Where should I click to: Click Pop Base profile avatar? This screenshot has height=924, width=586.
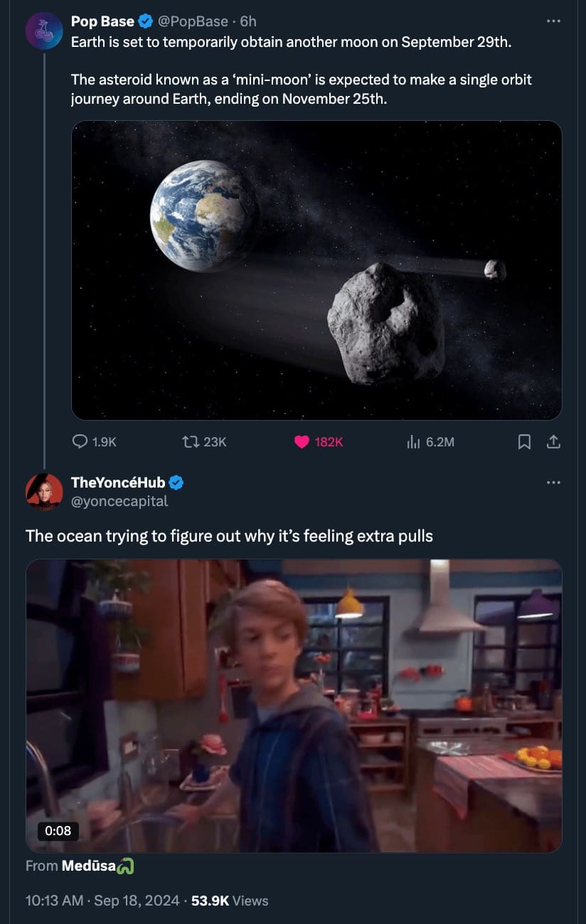(x=44, y=31)
